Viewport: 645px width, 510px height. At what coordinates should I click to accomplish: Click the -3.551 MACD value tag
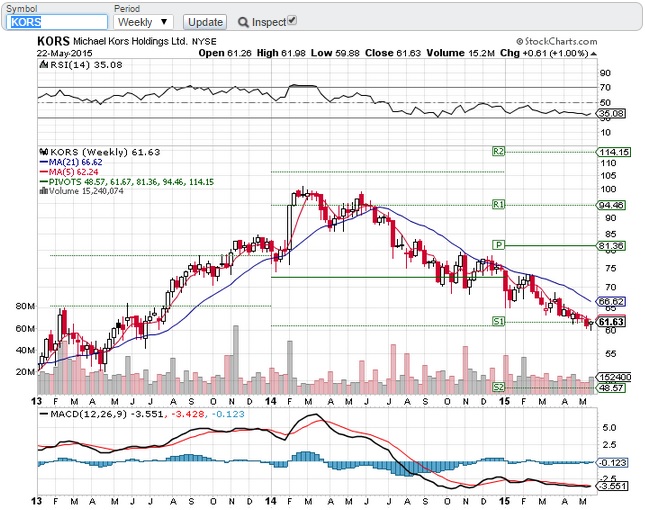coord(612,486)
